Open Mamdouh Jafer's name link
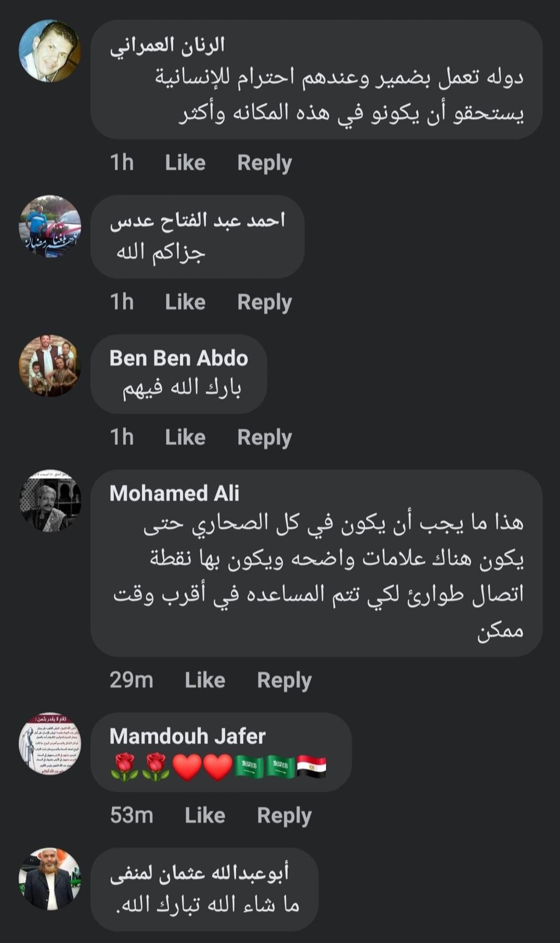 [x=187, y=736]
